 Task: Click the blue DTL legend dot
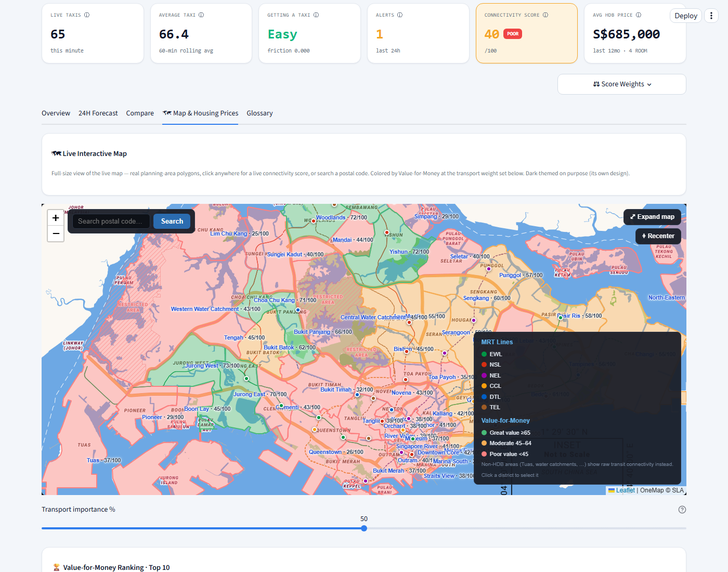pos(484,397)
